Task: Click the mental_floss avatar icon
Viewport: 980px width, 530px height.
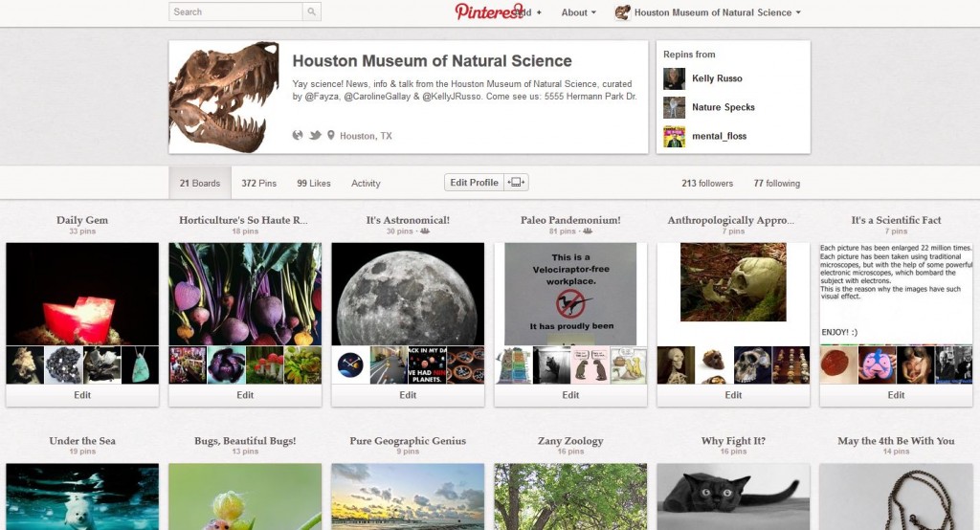Action: tap(675, 136)
